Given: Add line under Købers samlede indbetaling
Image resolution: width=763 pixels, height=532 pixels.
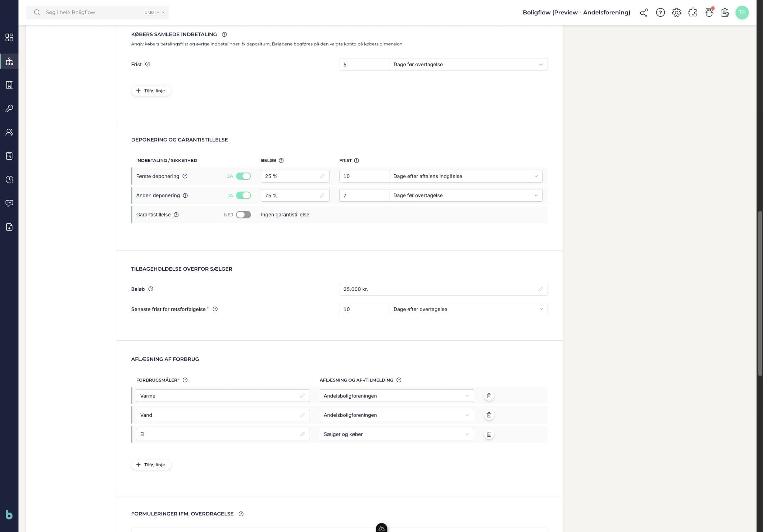Looking at the screenshot, I should coord(151,91).
